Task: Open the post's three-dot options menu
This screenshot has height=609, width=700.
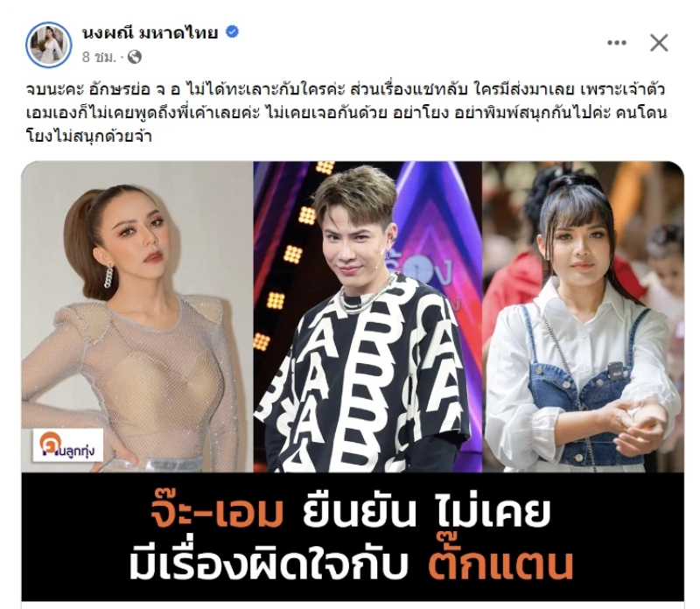Action: point(617,43)
